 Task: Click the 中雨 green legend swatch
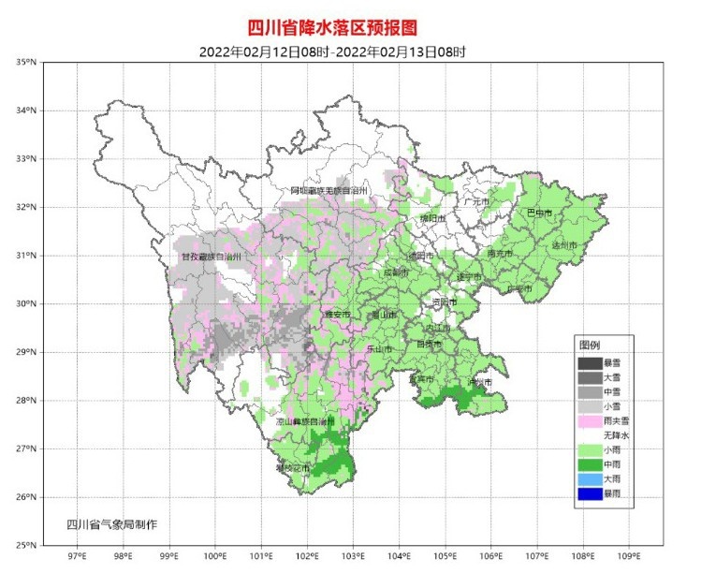[590, 464]
